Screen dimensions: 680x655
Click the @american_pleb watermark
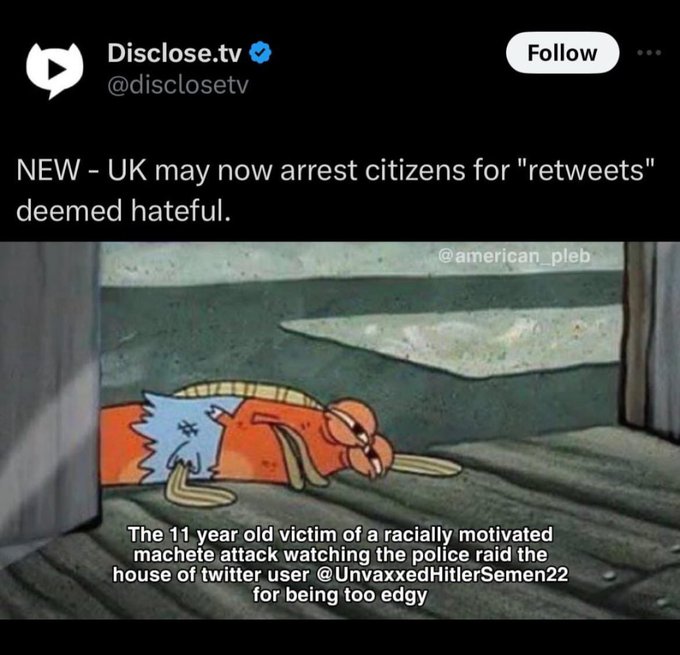[514, 256]
